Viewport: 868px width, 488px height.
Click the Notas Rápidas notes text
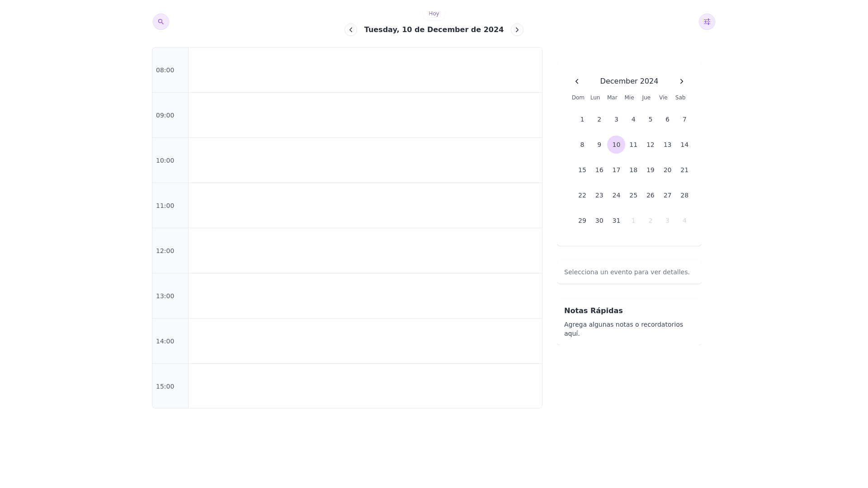tap(623, 329)
